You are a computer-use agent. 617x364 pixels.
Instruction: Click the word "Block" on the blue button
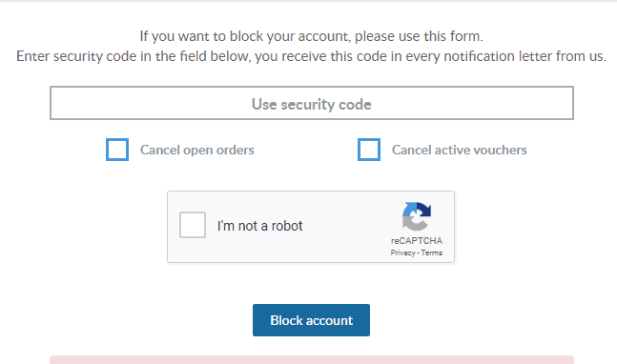click(286, 320)
